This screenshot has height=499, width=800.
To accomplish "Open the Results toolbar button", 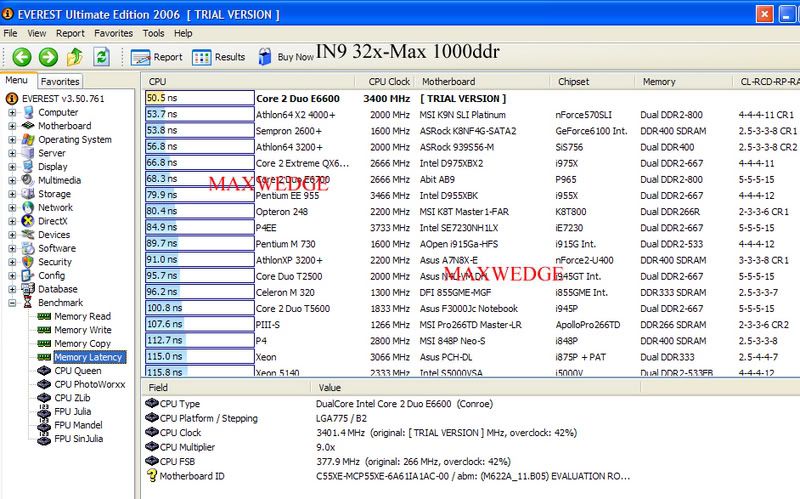I will tap(218, 57).
